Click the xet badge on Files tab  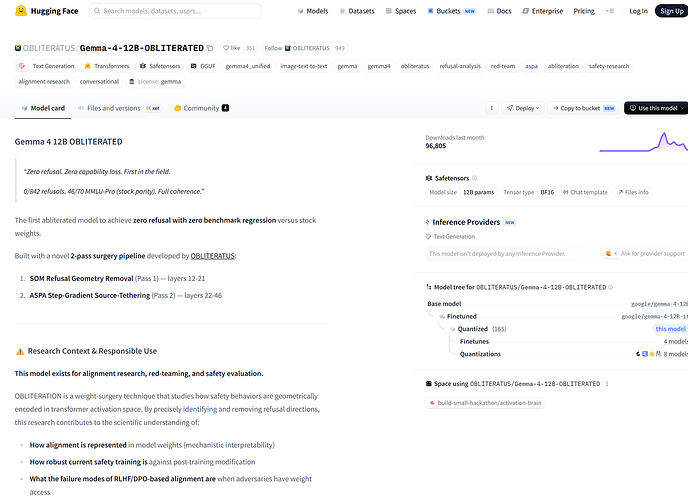pos(153,108)
